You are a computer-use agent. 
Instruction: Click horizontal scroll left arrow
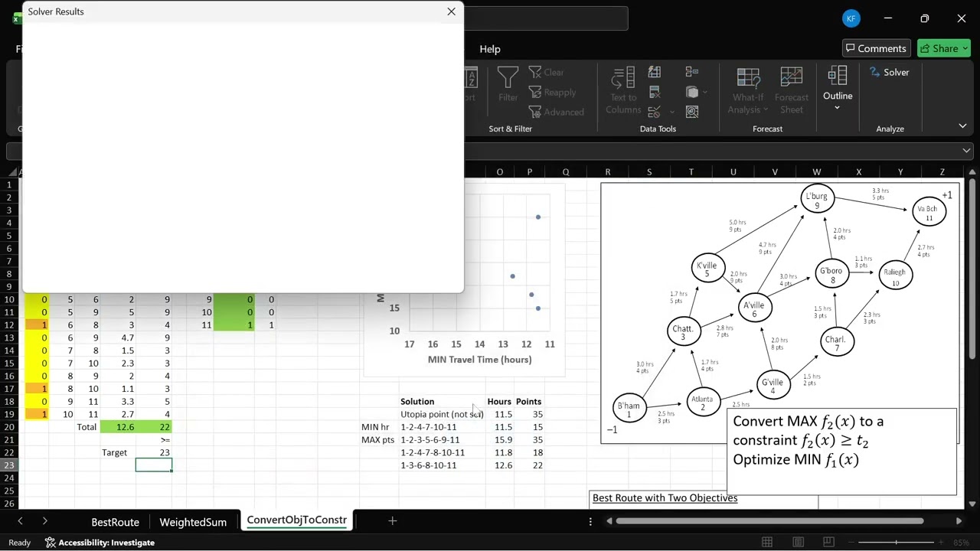609,521
